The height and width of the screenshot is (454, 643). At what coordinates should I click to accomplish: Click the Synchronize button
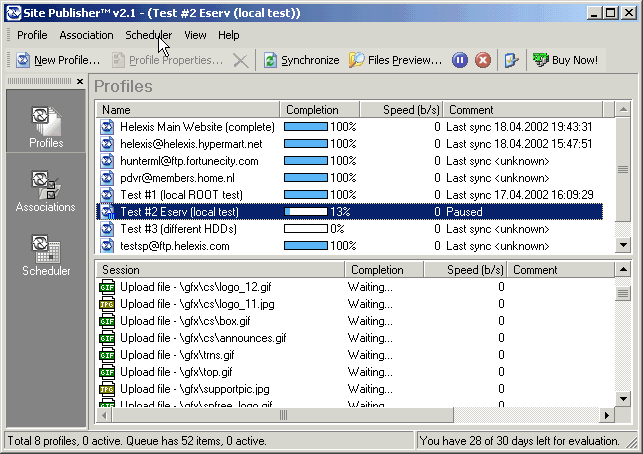pos(301,60)
